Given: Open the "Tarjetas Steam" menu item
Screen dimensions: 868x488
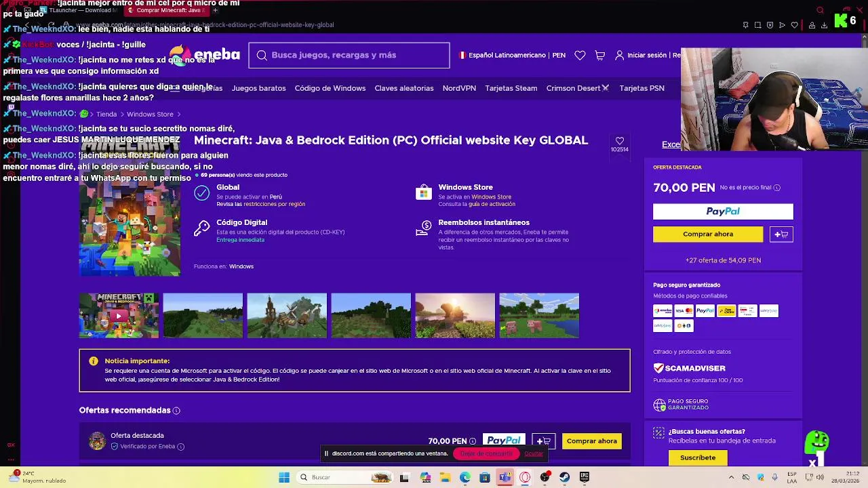Looking at the screenshot, I should pyautogui.click(x=511, y=88).
